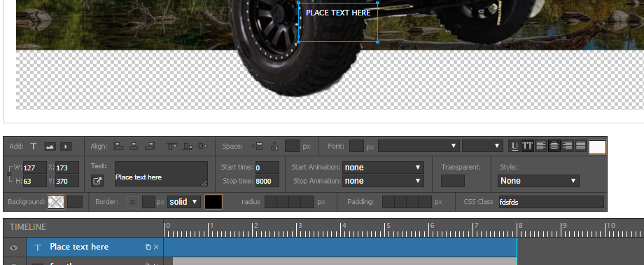Screen dimensions: 644x265
Task: Justify the text alignment
Action: (x=580, y=146)
